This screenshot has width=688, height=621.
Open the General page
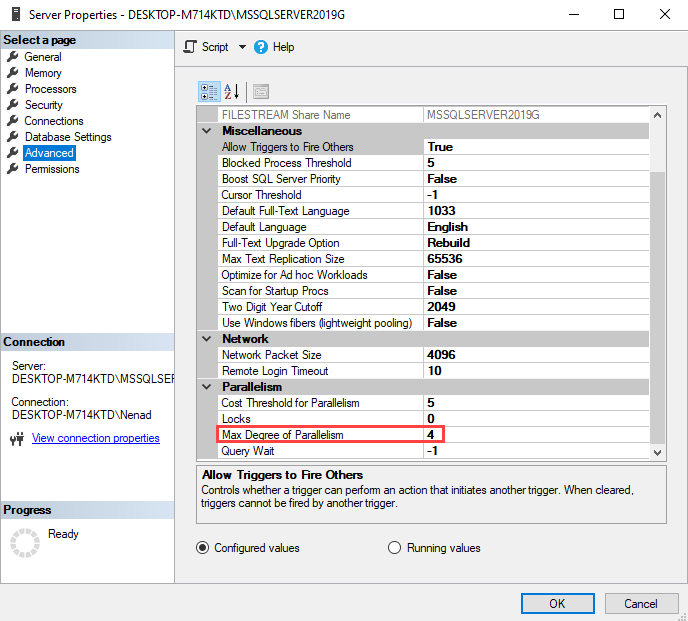[x=43, y=57]
